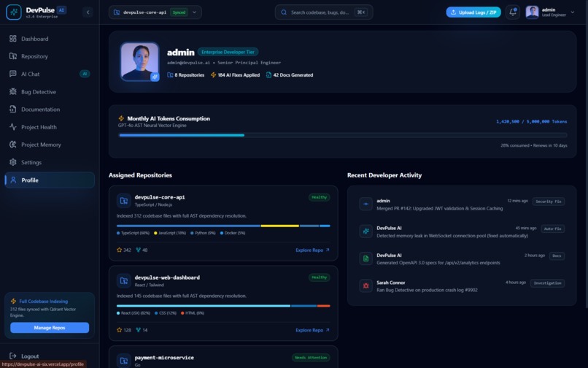The height and width of the screenshot is (368, 588).
Task: Click the large profile photo
Action: pos(139,61)
